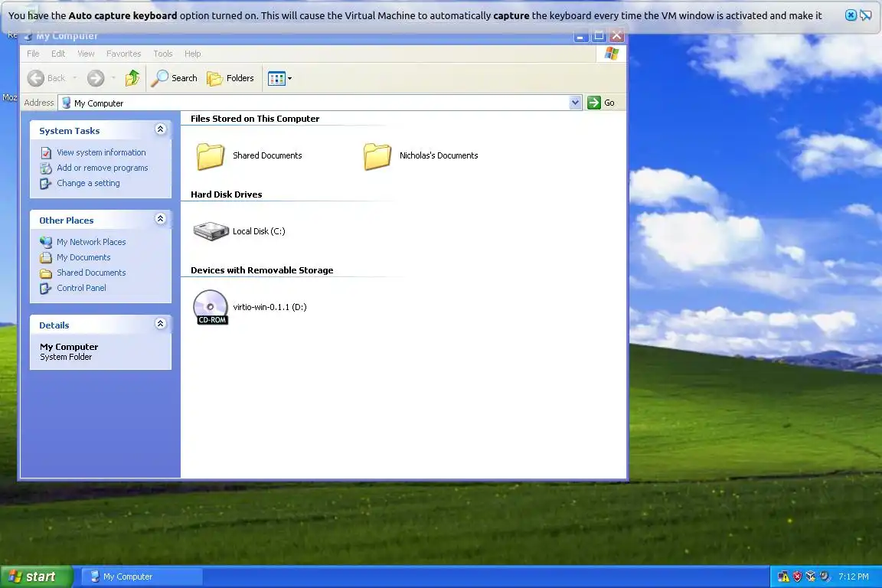This screenshot has height=588, width=882.
Task: Click the Nicholas's Documents label
Action: pos(439,155)
